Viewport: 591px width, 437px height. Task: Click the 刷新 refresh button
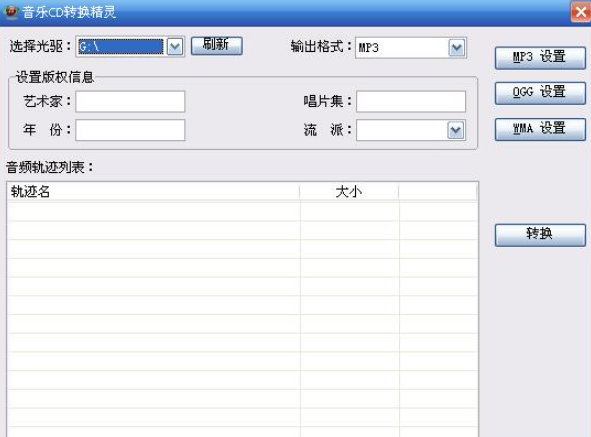pyautogui.click(x=216, y=46)
